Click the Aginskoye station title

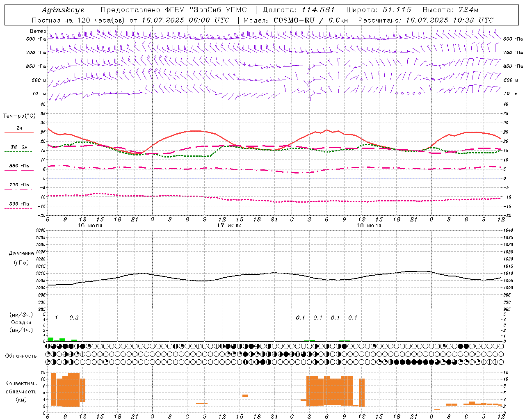[x=63, y=10]
